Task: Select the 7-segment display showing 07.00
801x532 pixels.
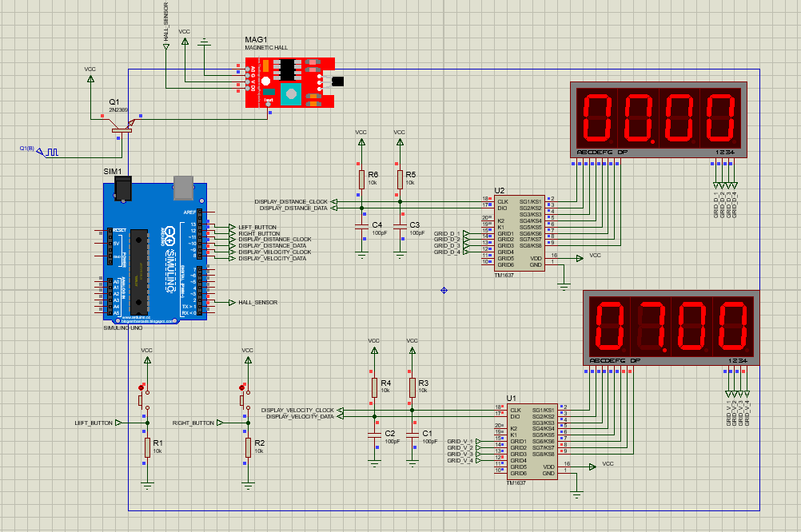Action: pyautogui.click(x=671, y=328)
